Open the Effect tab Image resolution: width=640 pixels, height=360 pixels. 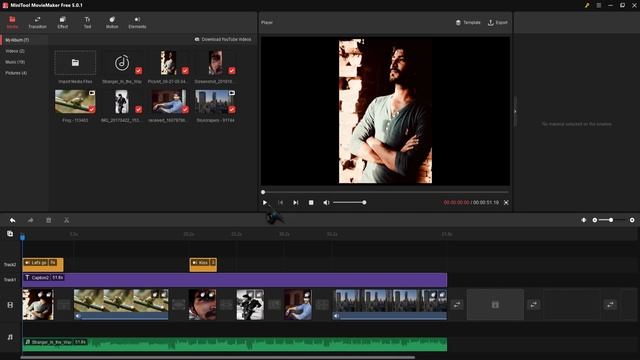click(62, 22)
